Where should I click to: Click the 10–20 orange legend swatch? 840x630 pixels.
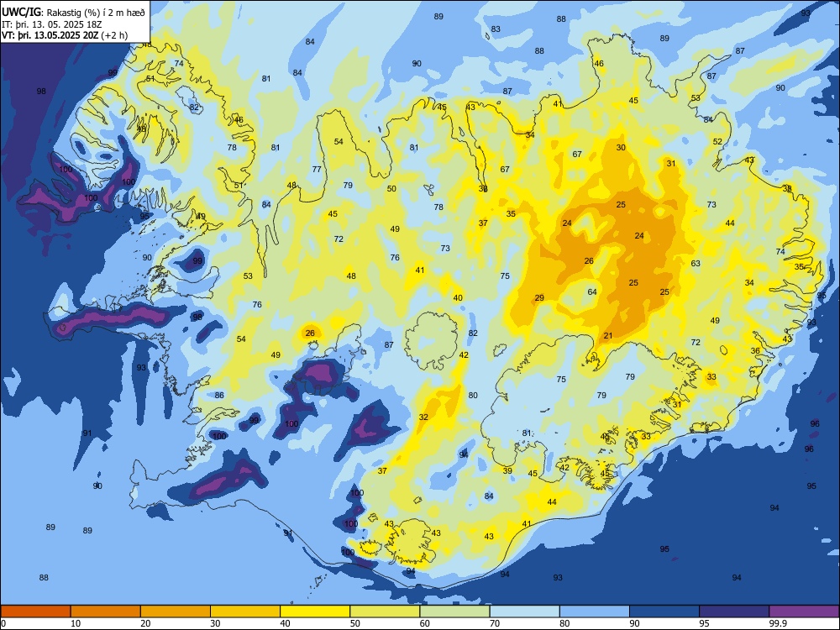(x=106, y=612)
